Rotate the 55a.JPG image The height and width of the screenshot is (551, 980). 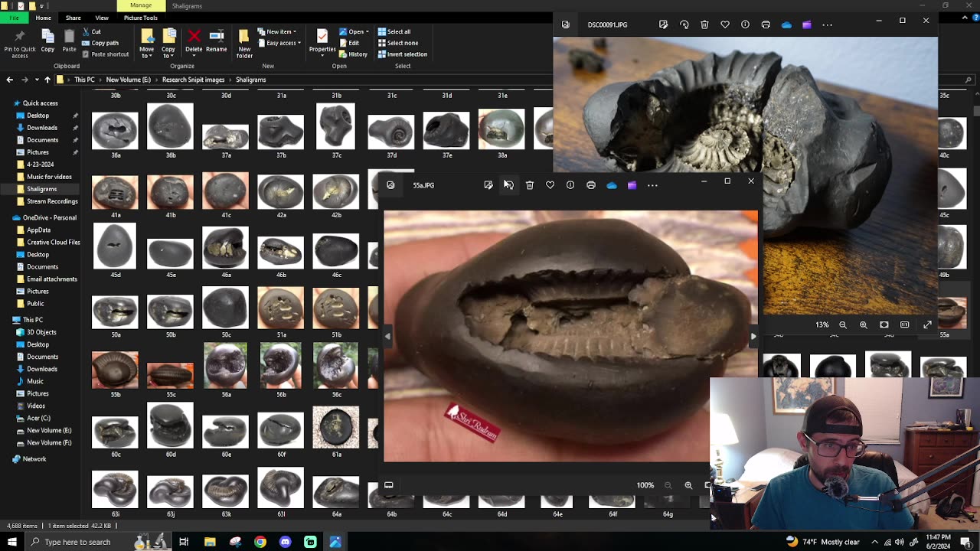(509, 185)
